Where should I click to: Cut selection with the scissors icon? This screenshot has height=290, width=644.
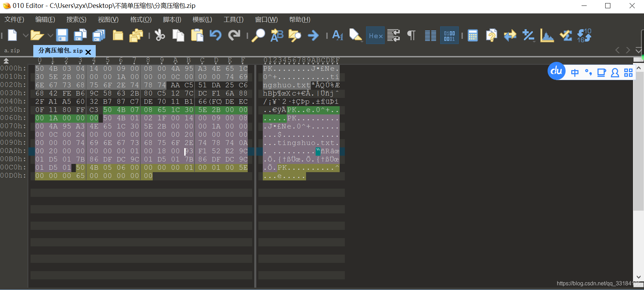tap(160, 35)
